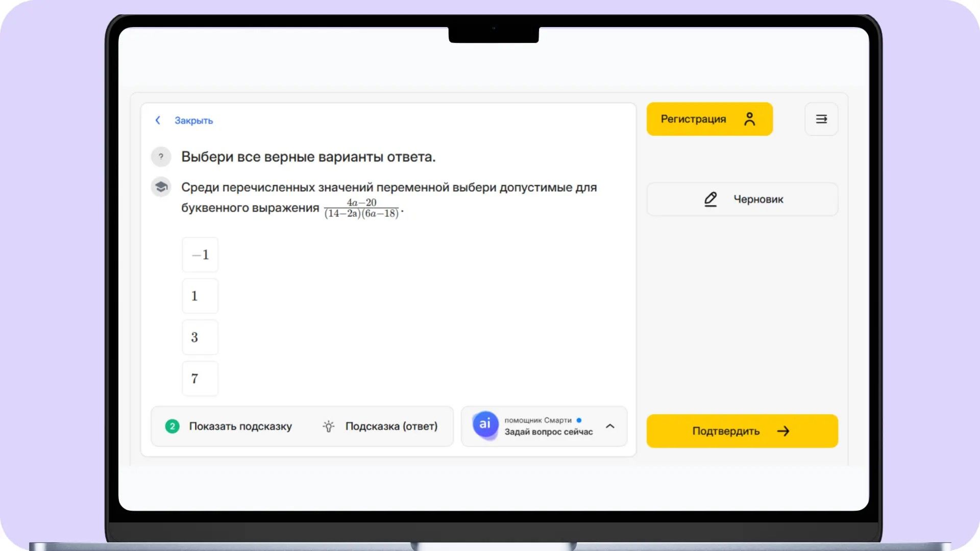Click Подсказка (ответ) button
The width and height of the screenshot is (980, 551).
(380, 426)
